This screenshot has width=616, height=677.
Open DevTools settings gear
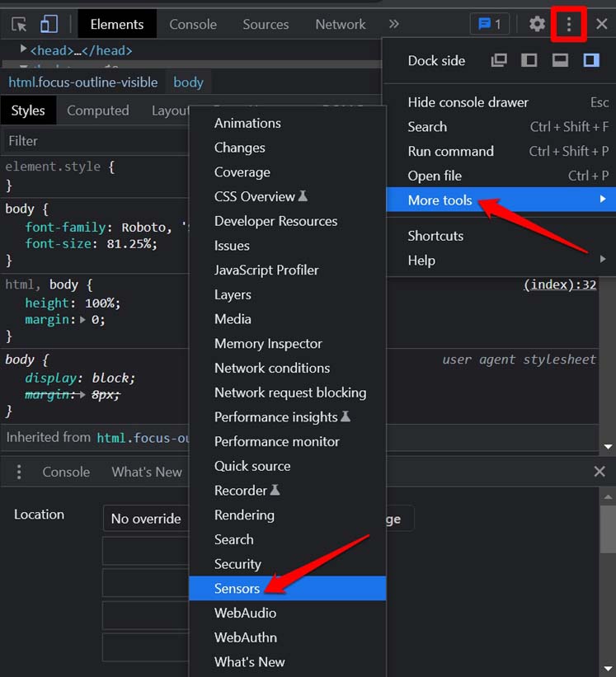pyautogui.click(x=537, y=24)
